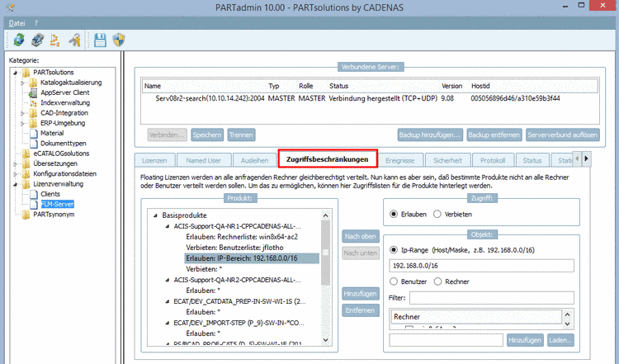Select the FLM-Server tree item
This screenshot has width=619, height=364.
58,205
